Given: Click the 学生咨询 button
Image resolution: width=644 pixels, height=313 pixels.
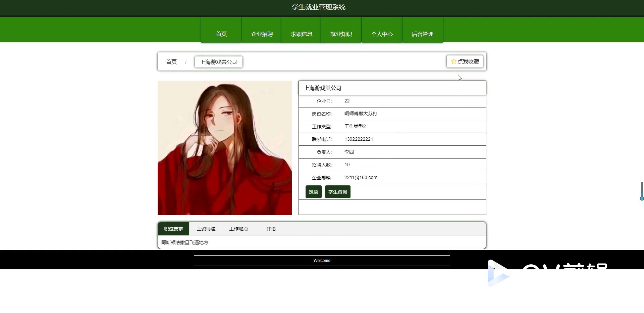Looking at the screenshot, I should (x=338, y=192).
